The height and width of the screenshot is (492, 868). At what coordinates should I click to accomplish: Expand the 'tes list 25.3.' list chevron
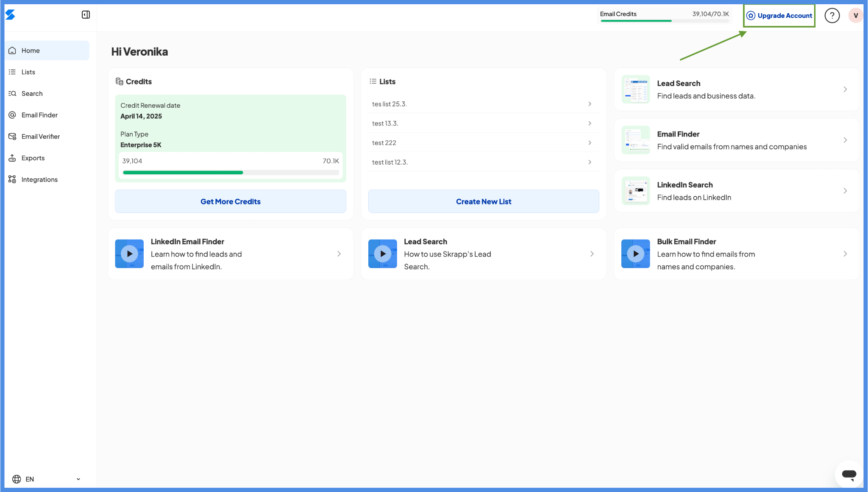pyautogui.click(x=590, y=104)
